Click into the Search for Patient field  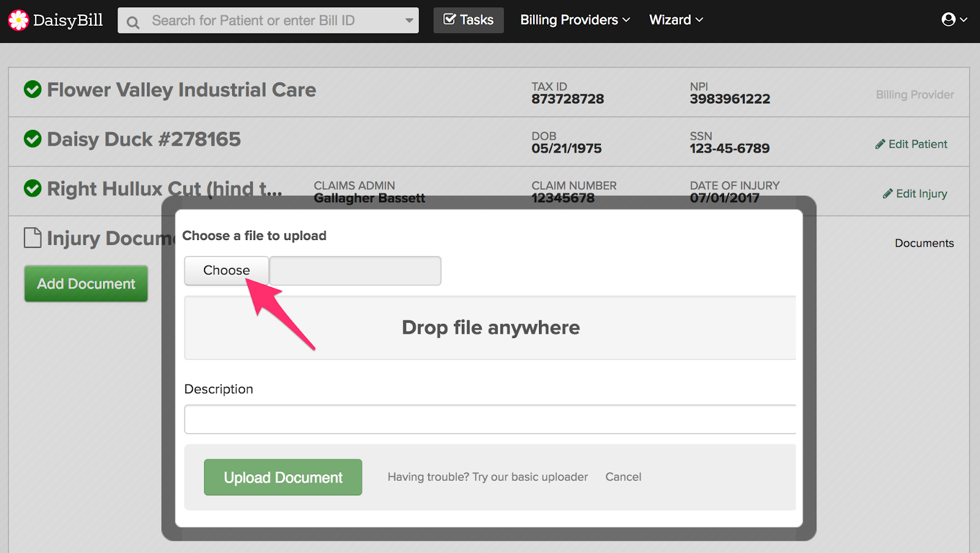[x=268, y=20]
